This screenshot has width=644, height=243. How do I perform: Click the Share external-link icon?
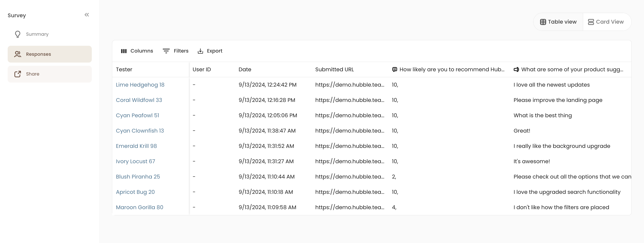point(17,74)
